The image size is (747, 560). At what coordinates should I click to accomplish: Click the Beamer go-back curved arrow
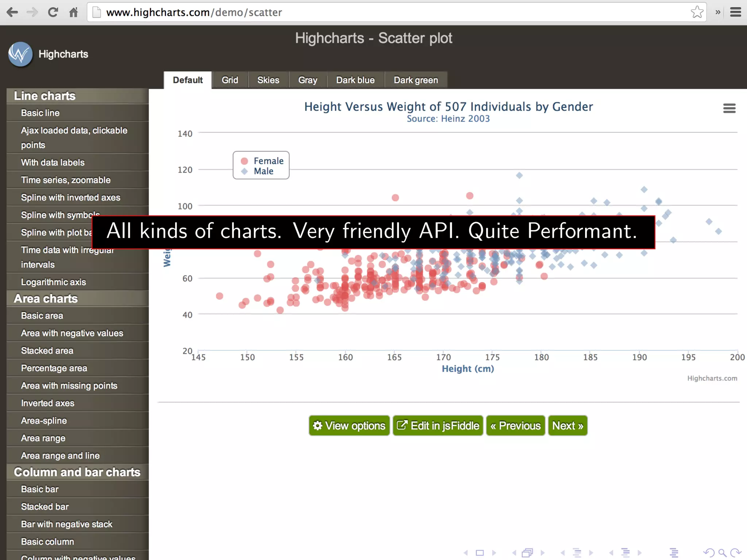point(709,553)
